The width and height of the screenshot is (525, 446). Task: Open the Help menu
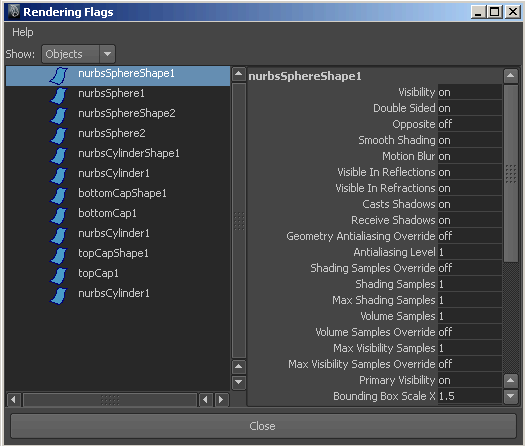click(x=23, y=32)
